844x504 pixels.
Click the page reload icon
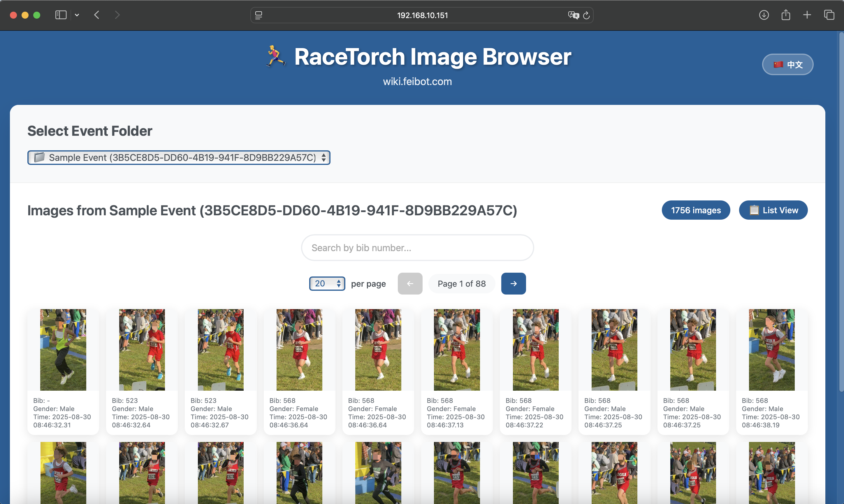point(586,15)
